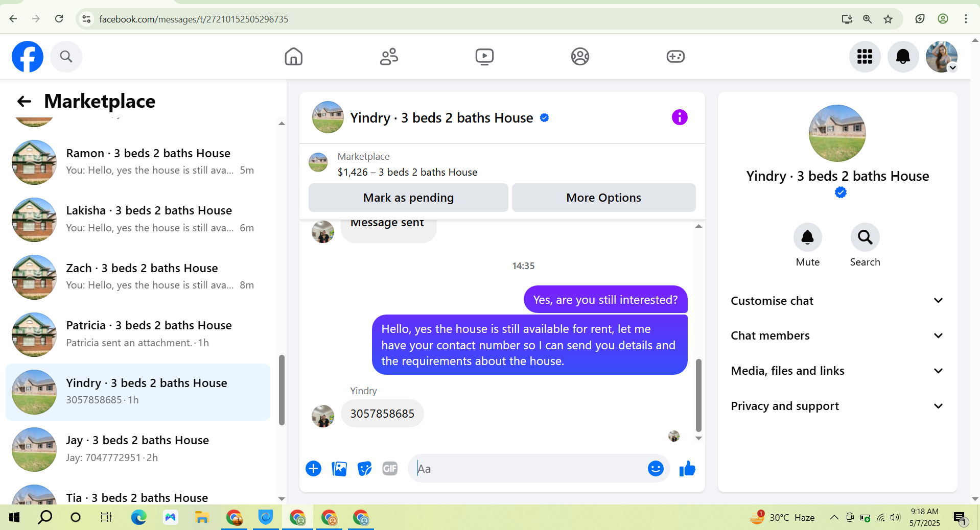Click the plus more actions icon
This screenshot has width=980, height=530.
pyautogui.click(x=313, y=468)
